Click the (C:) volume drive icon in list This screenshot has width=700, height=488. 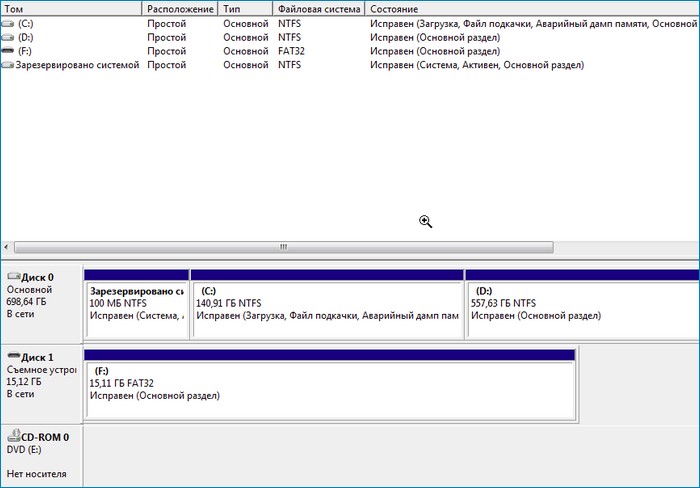(x=9, y=23)
